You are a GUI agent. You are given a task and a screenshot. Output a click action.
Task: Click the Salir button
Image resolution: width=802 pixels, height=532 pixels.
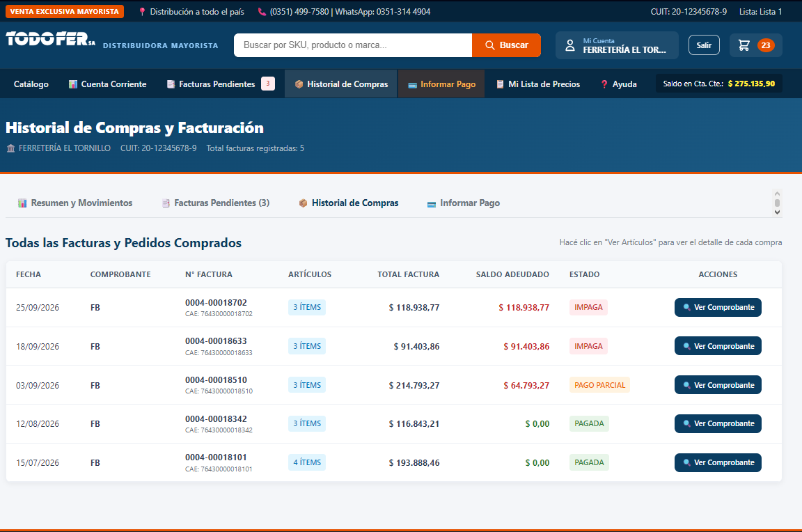tap(704, 45)
